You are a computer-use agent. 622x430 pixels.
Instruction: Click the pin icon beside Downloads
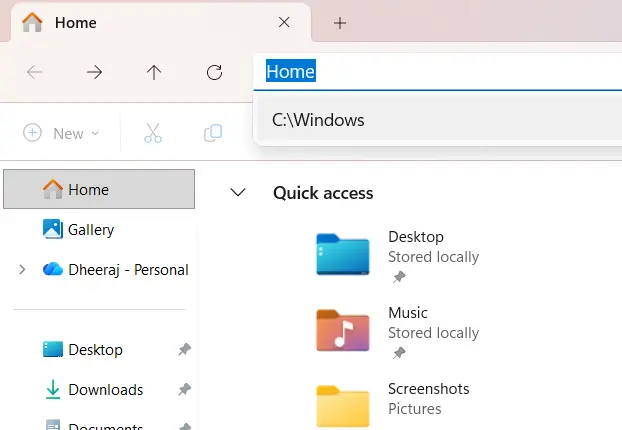(184, 390)
